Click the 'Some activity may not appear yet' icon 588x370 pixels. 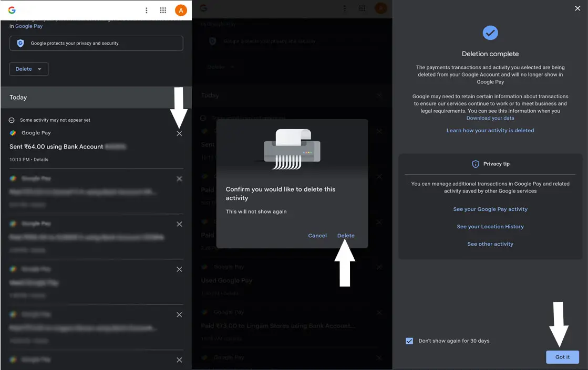click(x=12, y=120)
